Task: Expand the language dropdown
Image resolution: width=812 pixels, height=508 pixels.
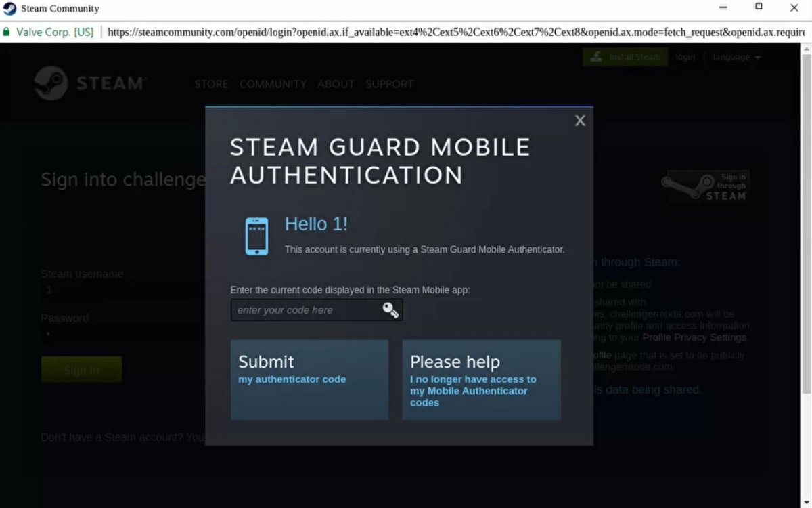Action: pyautogui.click(x=737, y=57)
